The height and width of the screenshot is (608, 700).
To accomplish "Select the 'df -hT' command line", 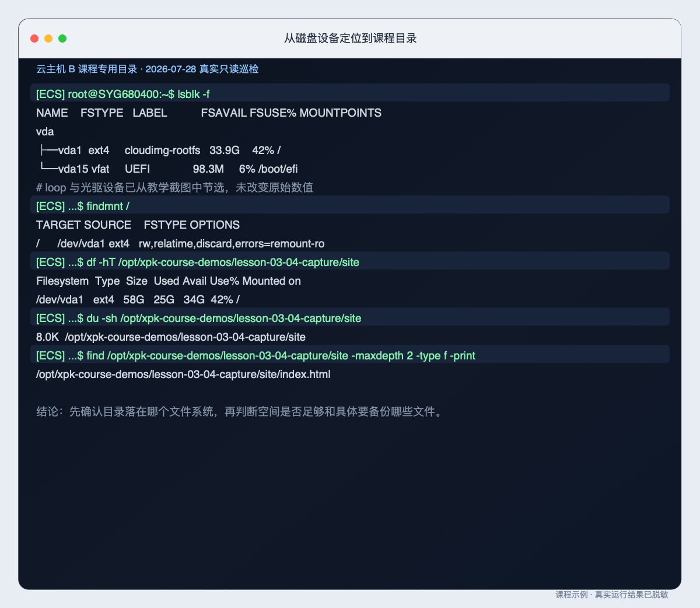I will (350, 261).
